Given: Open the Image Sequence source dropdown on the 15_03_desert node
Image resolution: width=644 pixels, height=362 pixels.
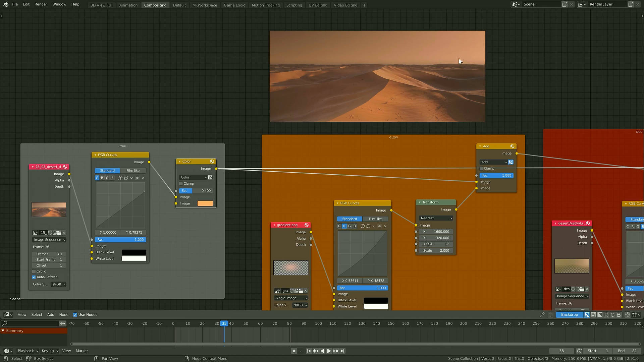Looking at the screenshot, I should [49, 240].
